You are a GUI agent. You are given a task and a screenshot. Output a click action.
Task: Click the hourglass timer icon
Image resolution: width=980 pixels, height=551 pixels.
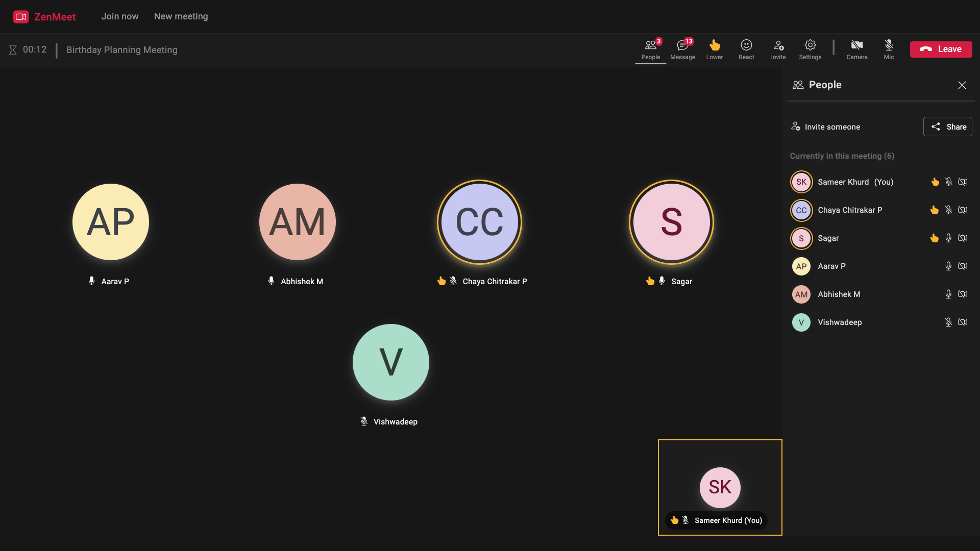[x=13, y=50]
